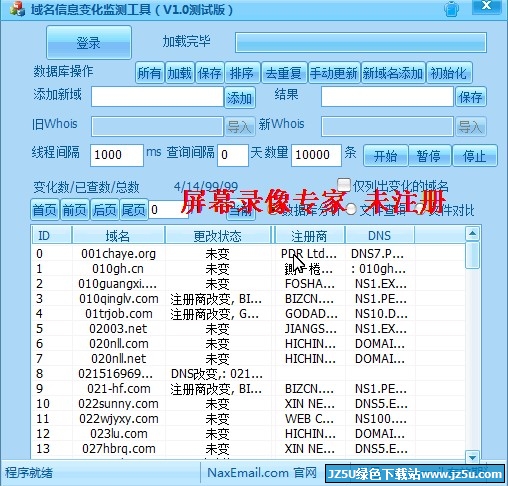Select the 01trjob.com row
This screenshot has height=486, width=508.
pos(248,314)
